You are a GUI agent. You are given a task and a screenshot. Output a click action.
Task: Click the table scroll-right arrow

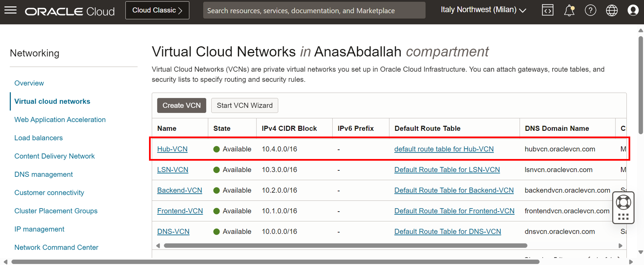pos(620,246)
